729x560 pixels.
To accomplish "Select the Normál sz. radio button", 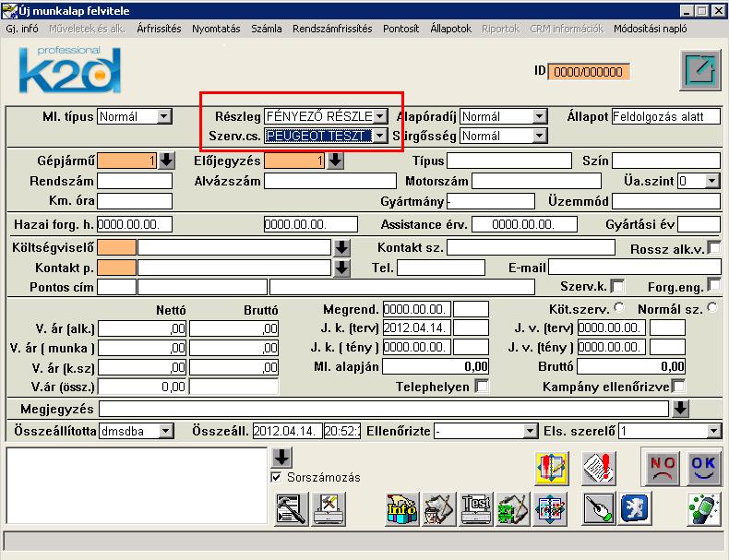I will [712, 306].
